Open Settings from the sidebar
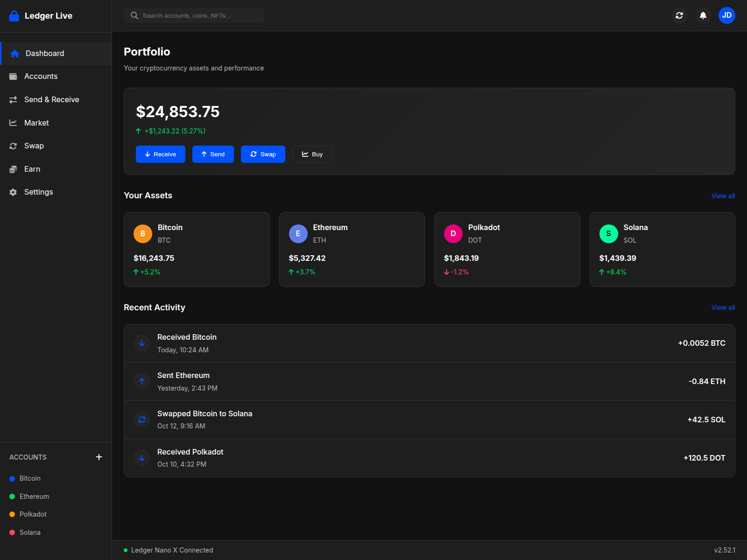This screenshot has width=747, height=560. point(56,192)
